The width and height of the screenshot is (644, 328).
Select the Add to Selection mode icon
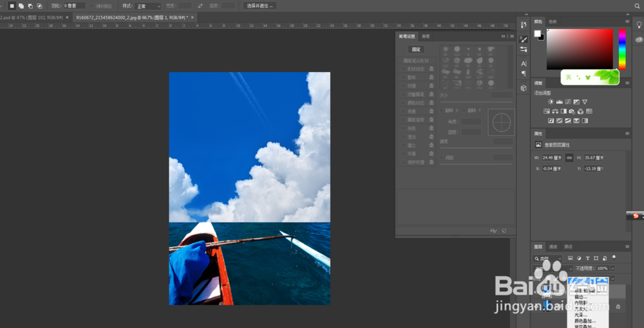click(x=21, y=6)
